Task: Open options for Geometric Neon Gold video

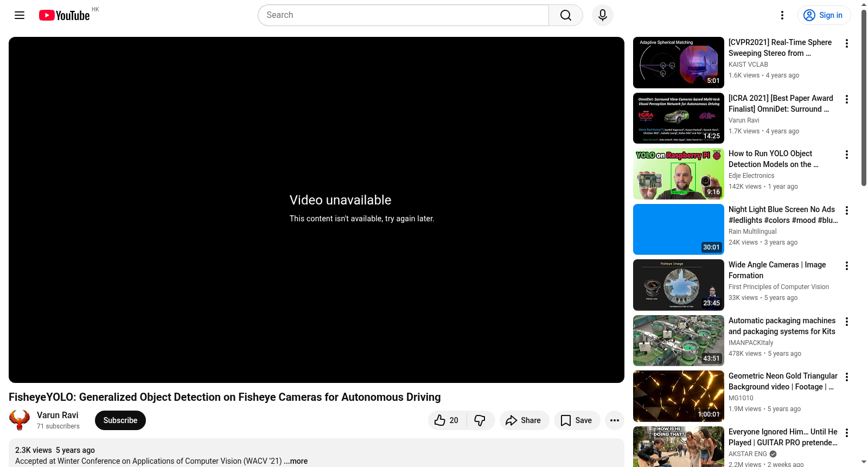Action: [847, 377]
